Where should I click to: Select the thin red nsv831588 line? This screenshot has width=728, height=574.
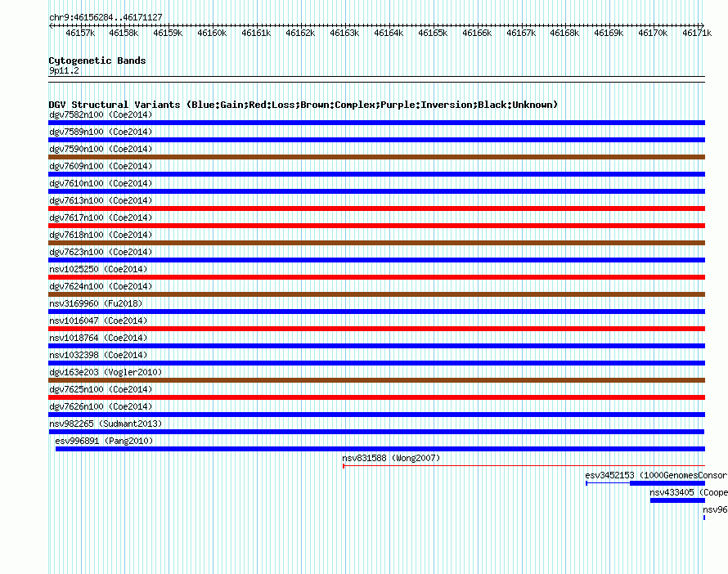524,466
